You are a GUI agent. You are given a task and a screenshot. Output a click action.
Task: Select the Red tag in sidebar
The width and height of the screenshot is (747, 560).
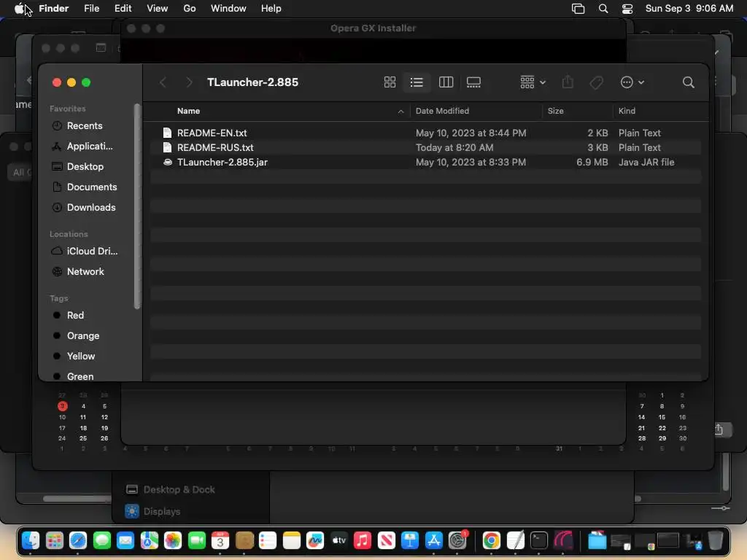(75, 315)
